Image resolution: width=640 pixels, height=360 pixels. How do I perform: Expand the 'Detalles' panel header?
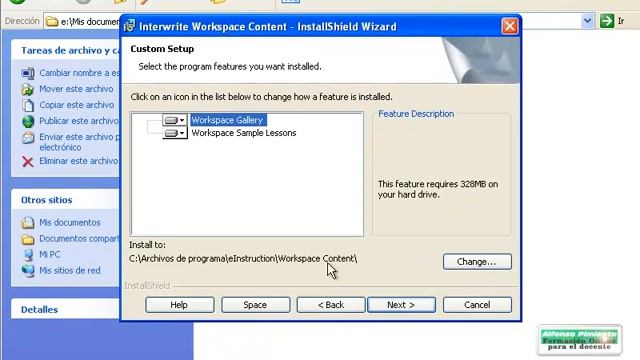tap(65, 309)
